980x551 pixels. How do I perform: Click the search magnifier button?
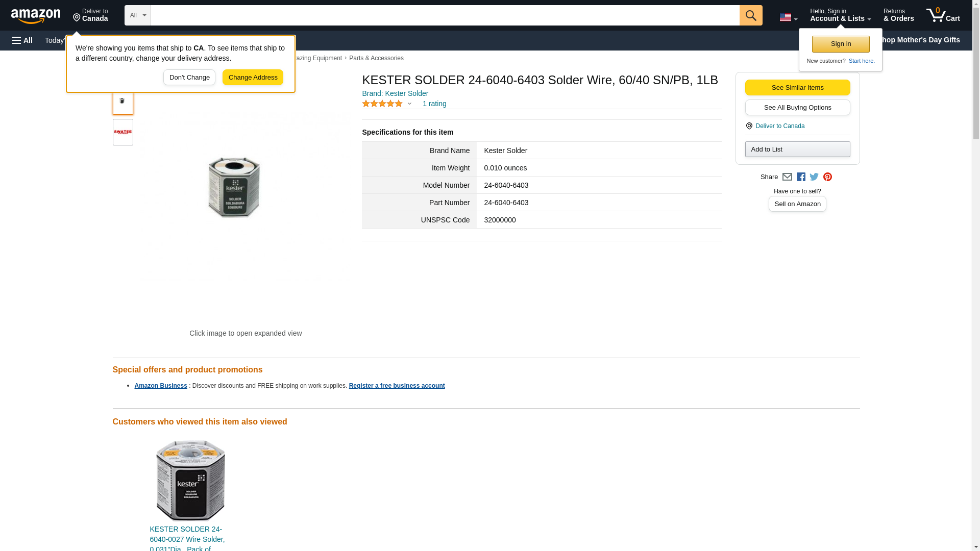pos(750,15)
